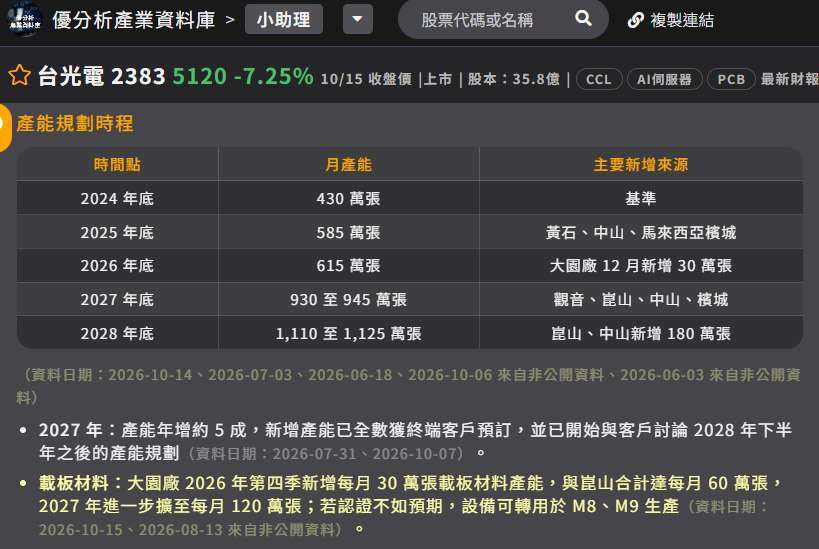Click the orange side tab handle

5,127
